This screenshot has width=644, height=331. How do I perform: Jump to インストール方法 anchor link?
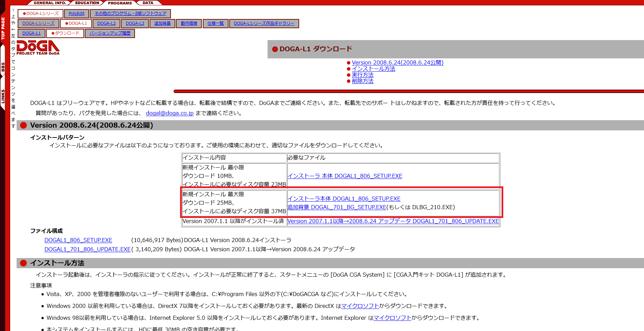click(373, 69)
